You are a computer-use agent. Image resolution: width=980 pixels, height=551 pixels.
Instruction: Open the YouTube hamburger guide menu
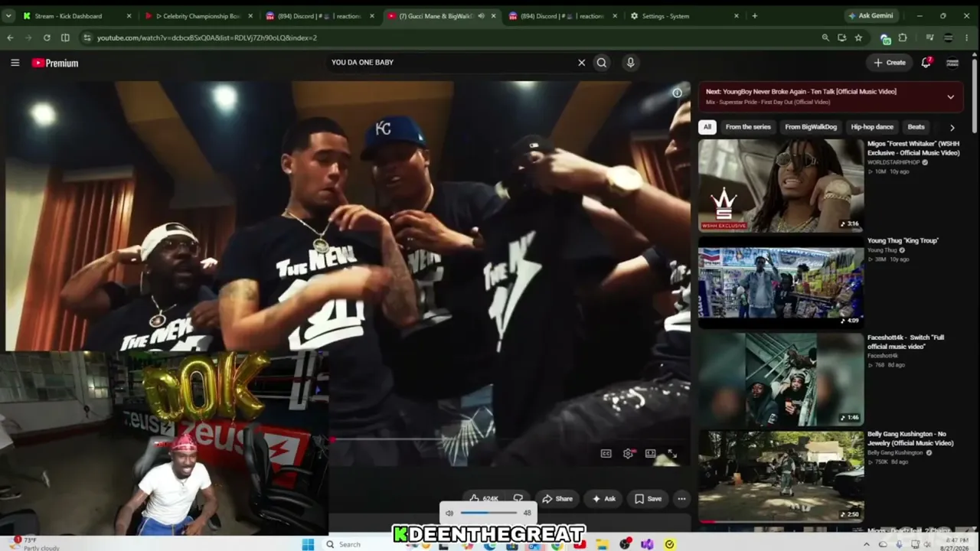pyautogui.click(x=15, y=63)
